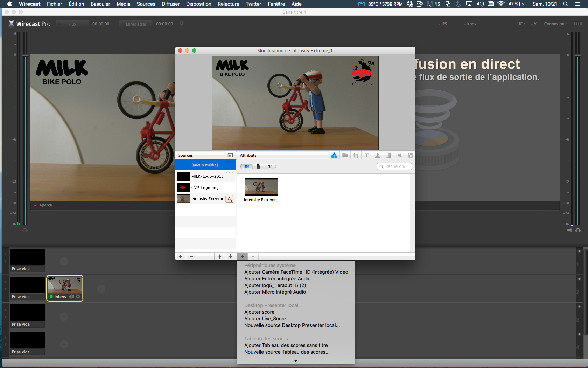This screenshot has width=588, height=368.
Task: Open audio dropdown for Intensity Extreme source
Action: pyautogui.click(x=230, y=199)
